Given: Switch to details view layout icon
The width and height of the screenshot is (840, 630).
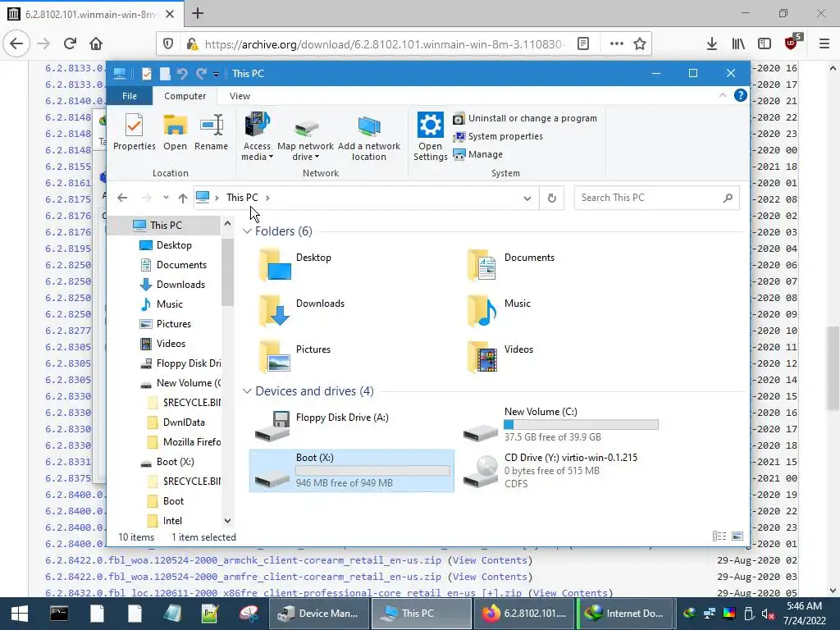Looking at the screenshot, I should pyautogui.click(x=719, y=536).
